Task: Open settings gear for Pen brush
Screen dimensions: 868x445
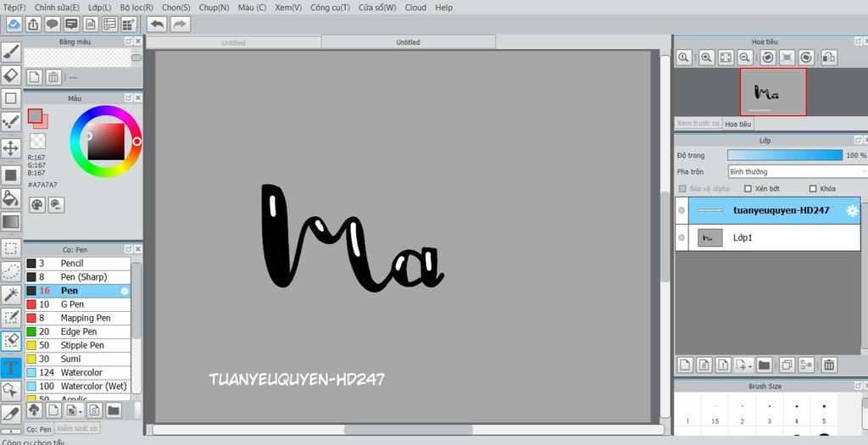Action: click(x=125, y=291)
